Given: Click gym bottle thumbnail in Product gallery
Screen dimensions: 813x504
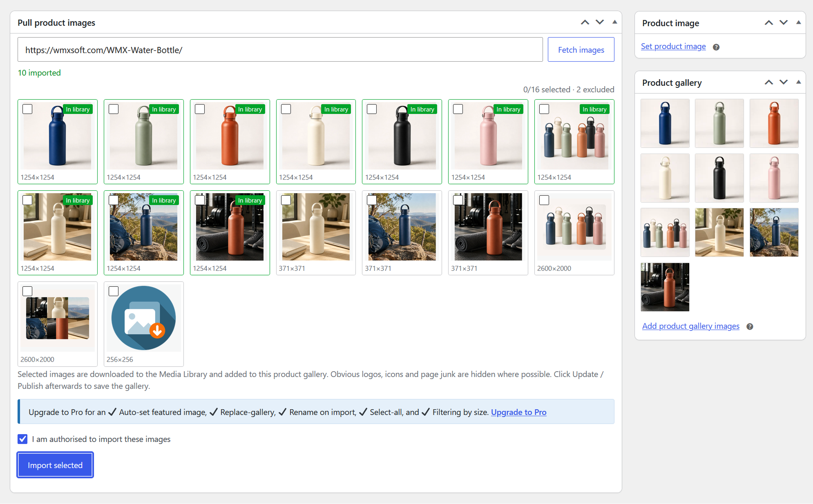Looking at the screenshot, I should point(665,287).
